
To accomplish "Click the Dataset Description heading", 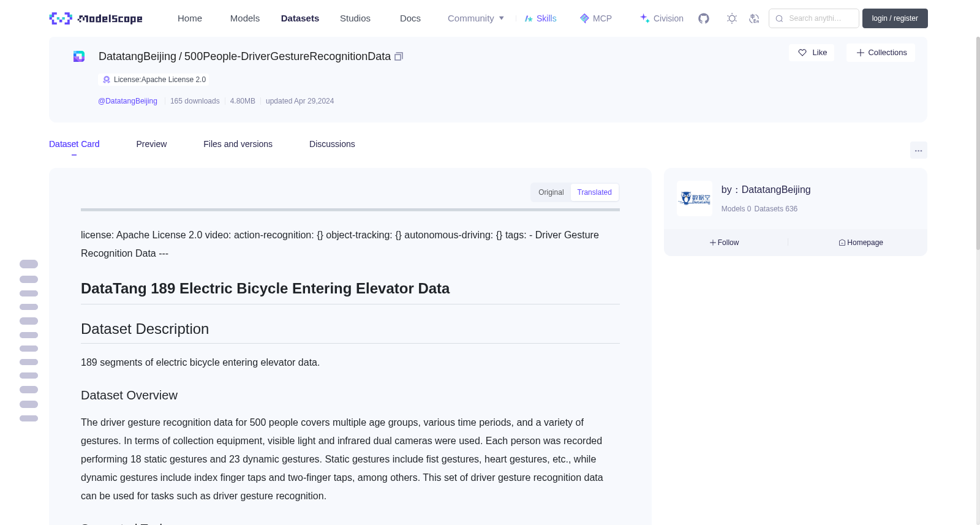I will click(145, 329).
